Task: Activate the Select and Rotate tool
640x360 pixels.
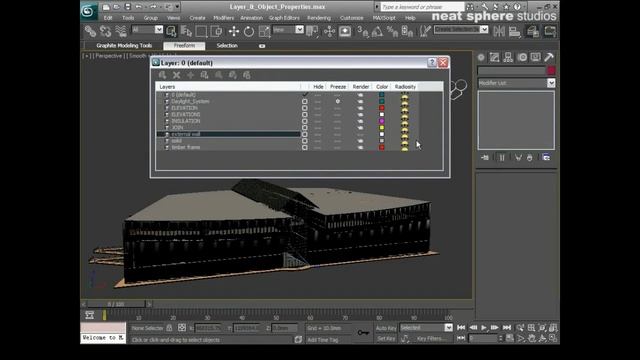Action: point(249,31)
